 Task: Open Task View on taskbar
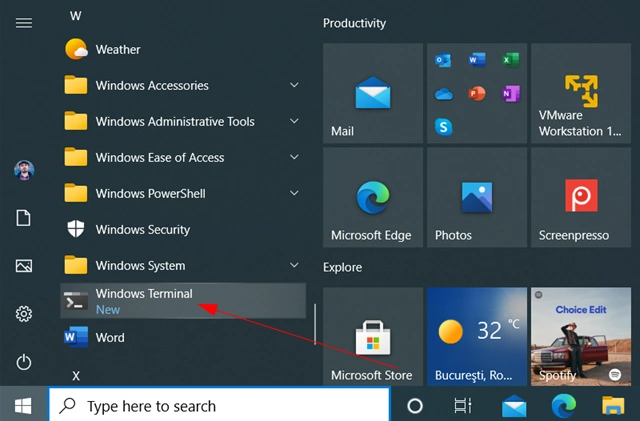tap(462, 405)
